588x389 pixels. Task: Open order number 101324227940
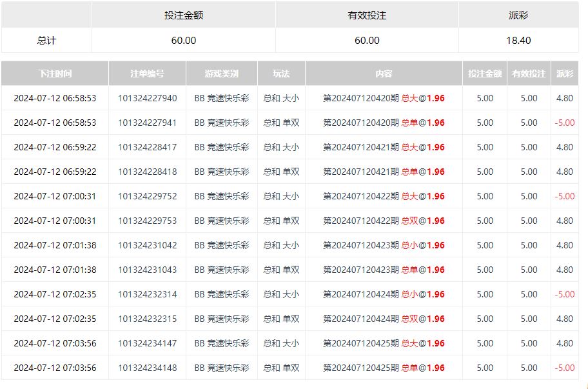click(x=147, y=98)
